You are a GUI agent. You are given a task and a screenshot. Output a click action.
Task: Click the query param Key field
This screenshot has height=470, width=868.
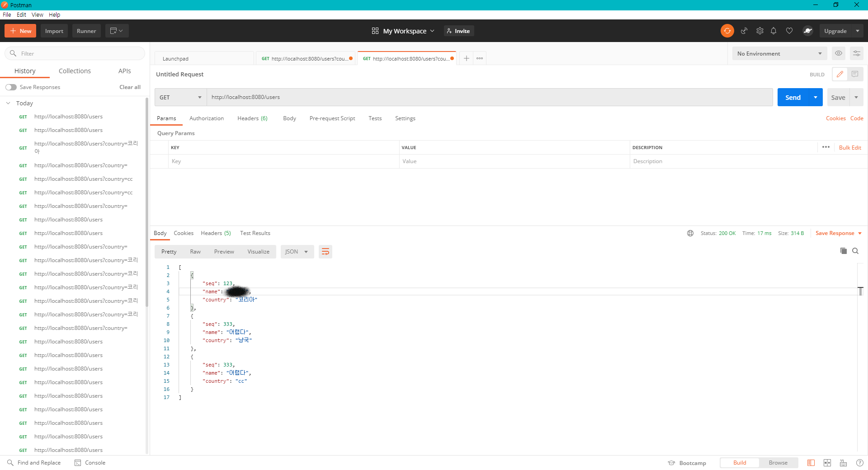(x=283, y=161)
